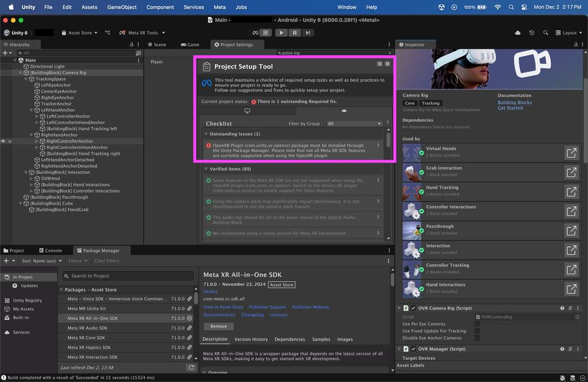Toggle the OVR Camera Rig script enabled checkbox
588x382 pixels.
coord(413,308)
